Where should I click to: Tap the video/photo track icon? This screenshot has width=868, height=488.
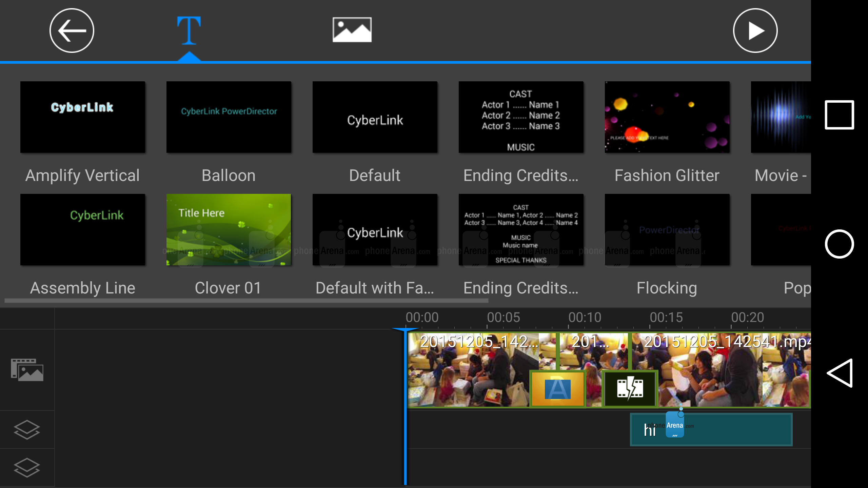[x=27, y=370]
